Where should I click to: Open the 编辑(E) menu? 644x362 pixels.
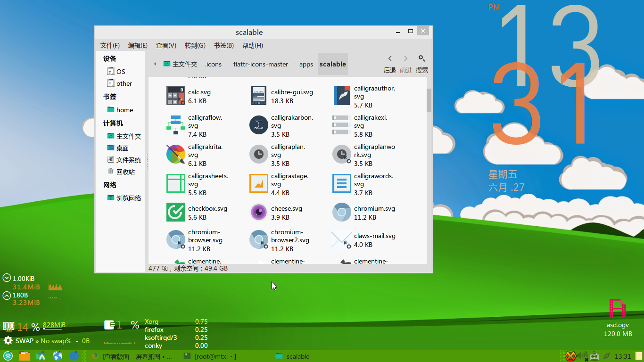coord(138,45)
